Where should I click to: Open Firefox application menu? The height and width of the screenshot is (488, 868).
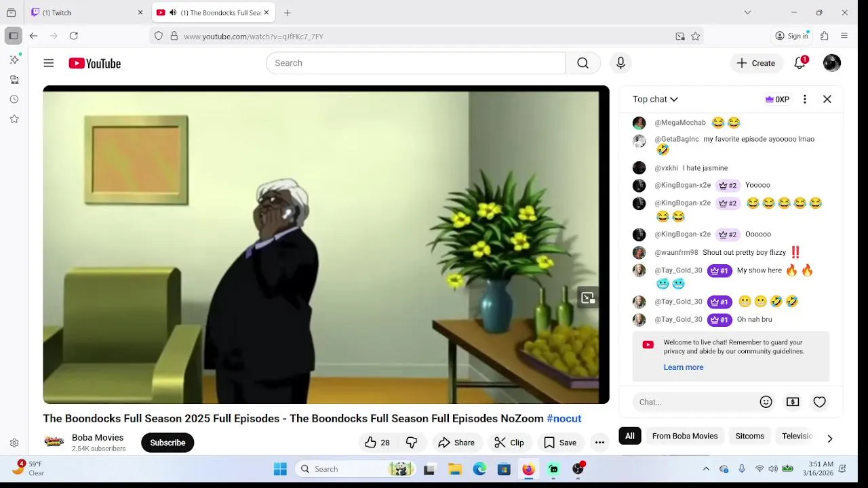(x=844, y=36)
